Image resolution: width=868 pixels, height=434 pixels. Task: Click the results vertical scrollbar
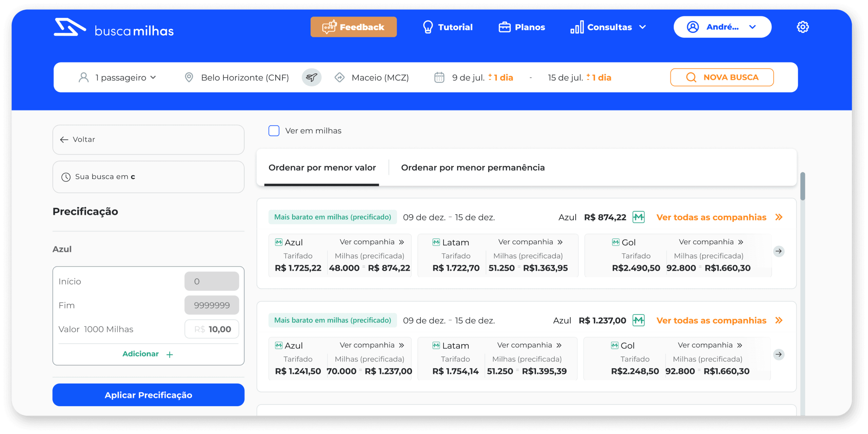coord(802,186)
